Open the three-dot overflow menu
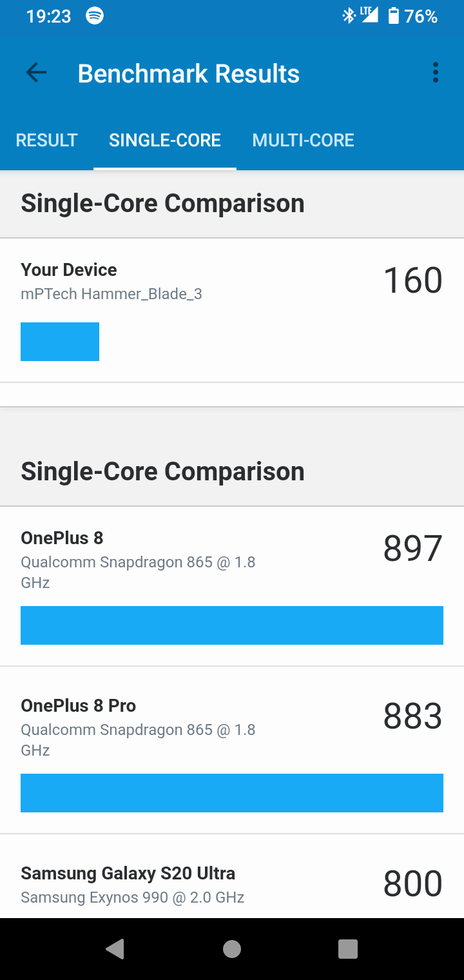This screenshot has width=464, height=980. [x=436, y=73]
